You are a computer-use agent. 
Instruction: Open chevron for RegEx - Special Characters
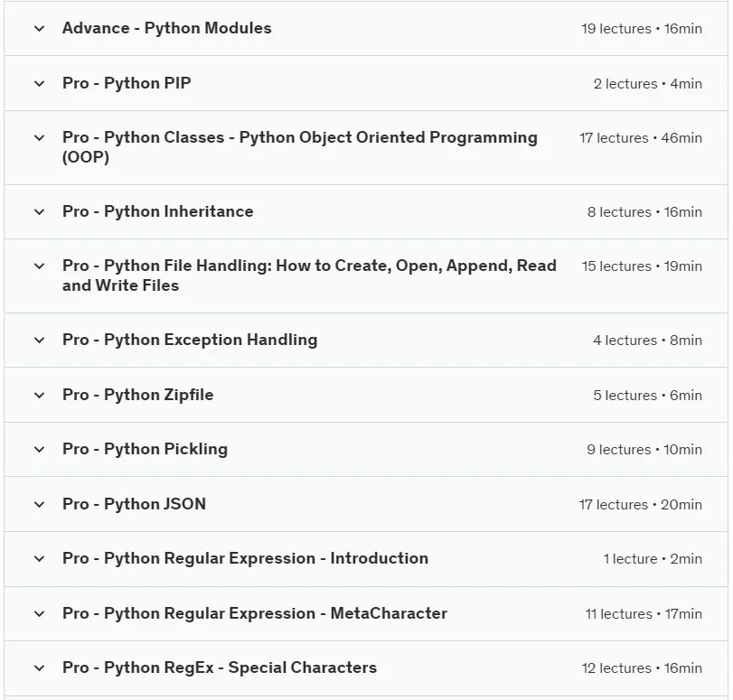point(39,667)
